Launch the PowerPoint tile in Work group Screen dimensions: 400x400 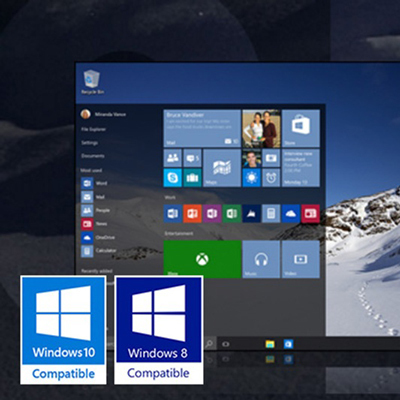coord(192,213)
